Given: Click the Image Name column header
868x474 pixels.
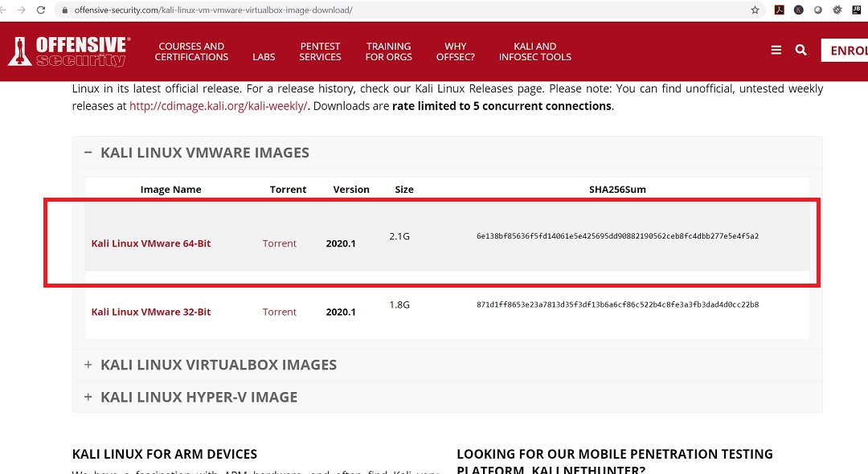Looking at the screenshot, I should pyautogui.click(x=170, y=189).
